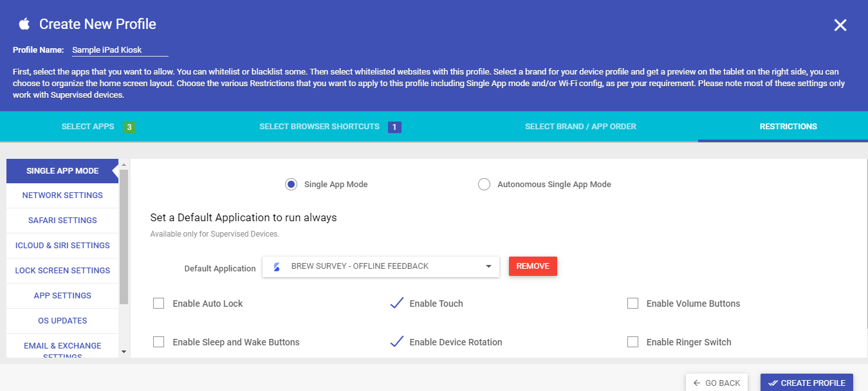Click the Apple logo icon in header

pyautogui.click(x=24, y=24)
